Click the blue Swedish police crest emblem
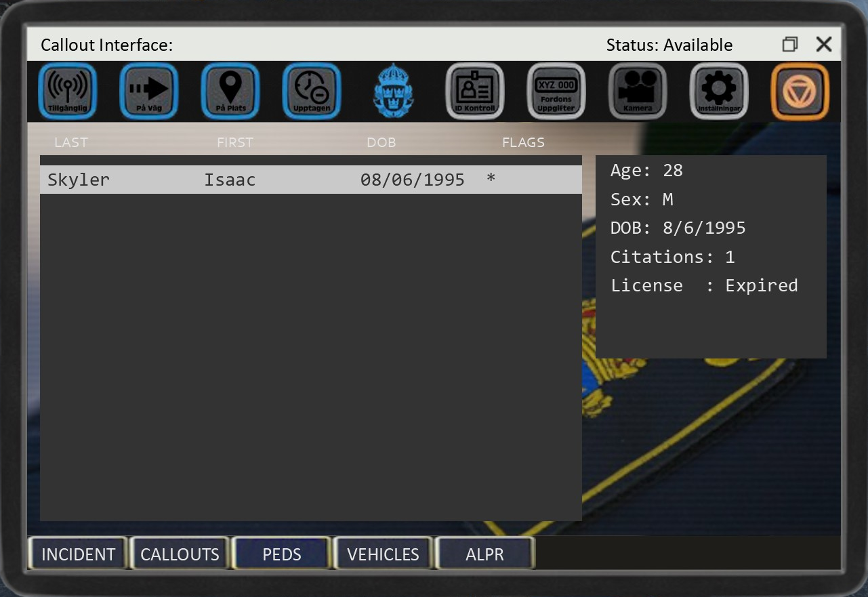This screenshot has width=868, height=597. 393,91
